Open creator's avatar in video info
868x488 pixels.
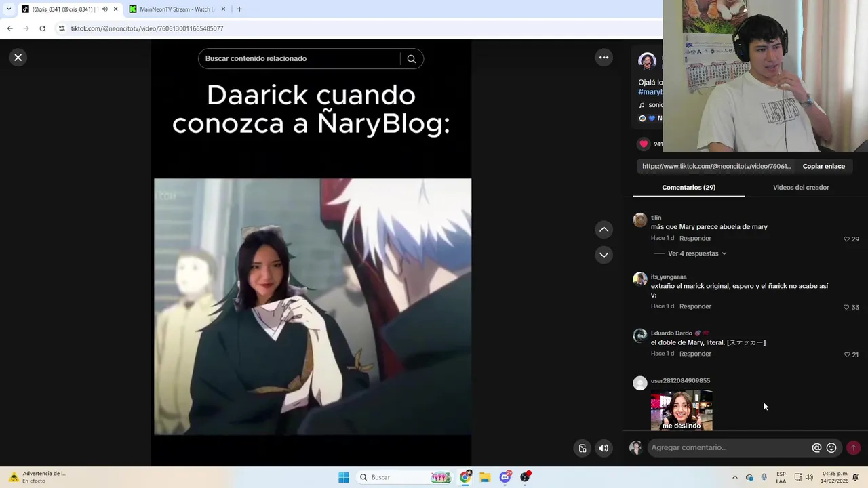click(x=647, y=61)
